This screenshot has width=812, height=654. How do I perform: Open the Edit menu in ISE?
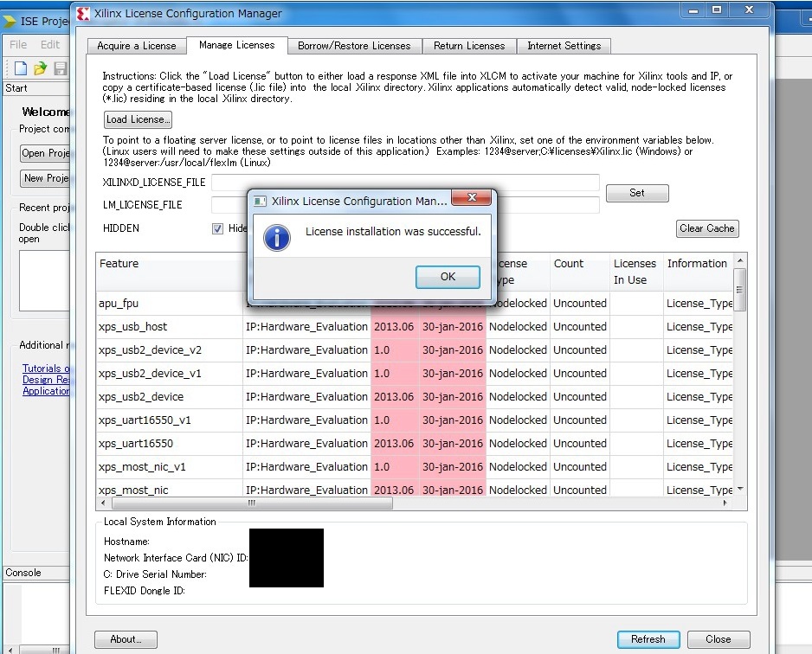tap(49, 44)
